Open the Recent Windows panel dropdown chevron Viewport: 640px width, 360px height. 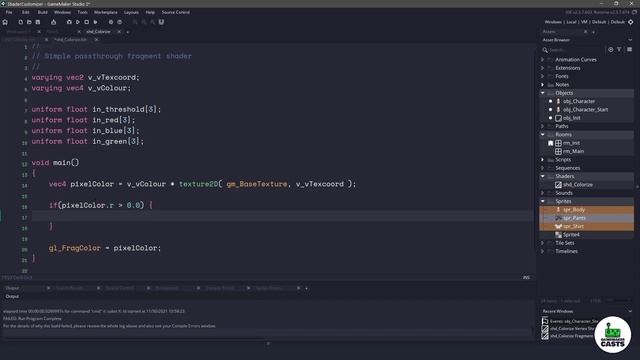tap(630, 311)
